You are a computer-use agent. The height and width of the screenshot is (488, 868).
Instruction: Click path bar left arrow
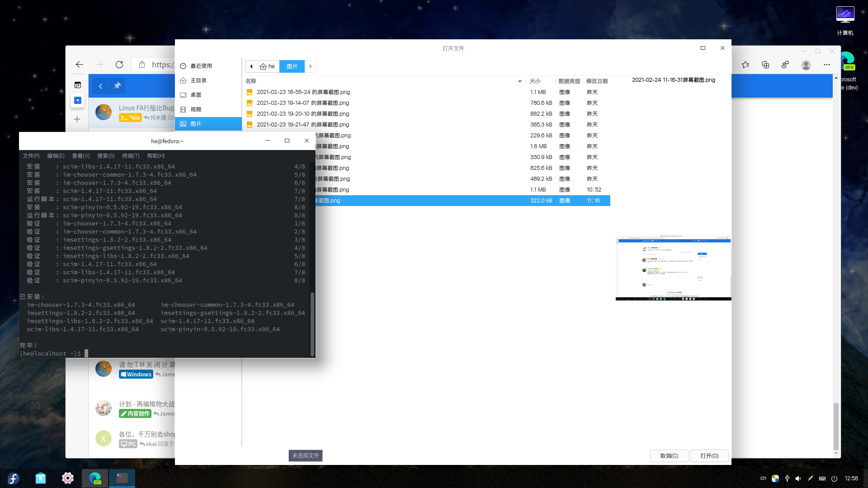(251, 66)
